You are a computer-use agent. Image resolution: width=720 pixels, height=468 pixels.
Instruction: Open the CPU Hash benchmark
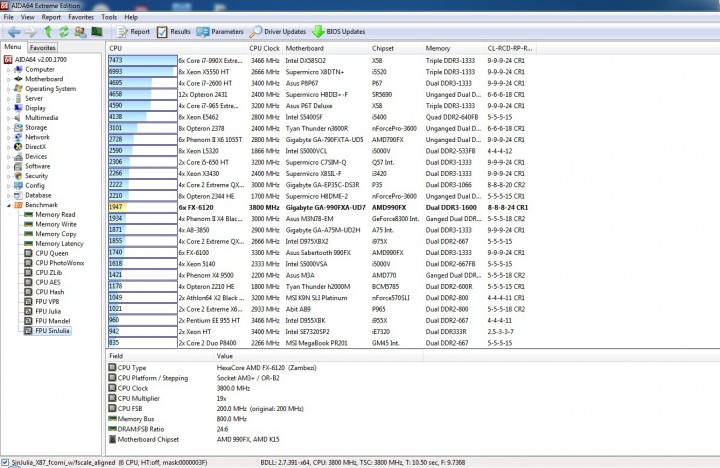(45, 292)
